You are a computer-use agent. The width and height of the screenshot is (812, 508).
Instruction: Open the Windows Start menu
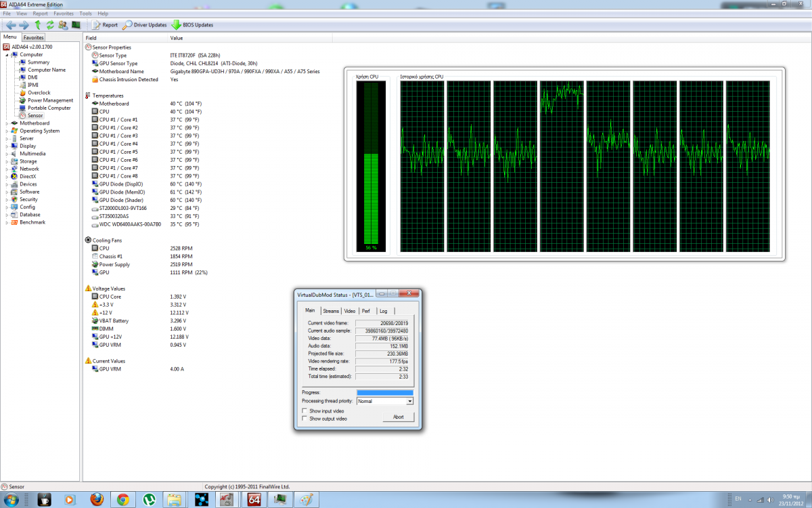11,500
